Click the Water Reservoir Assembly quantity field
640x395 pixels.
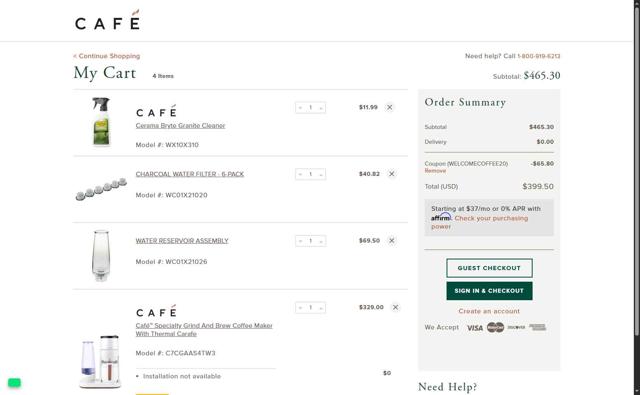point(311,241)
